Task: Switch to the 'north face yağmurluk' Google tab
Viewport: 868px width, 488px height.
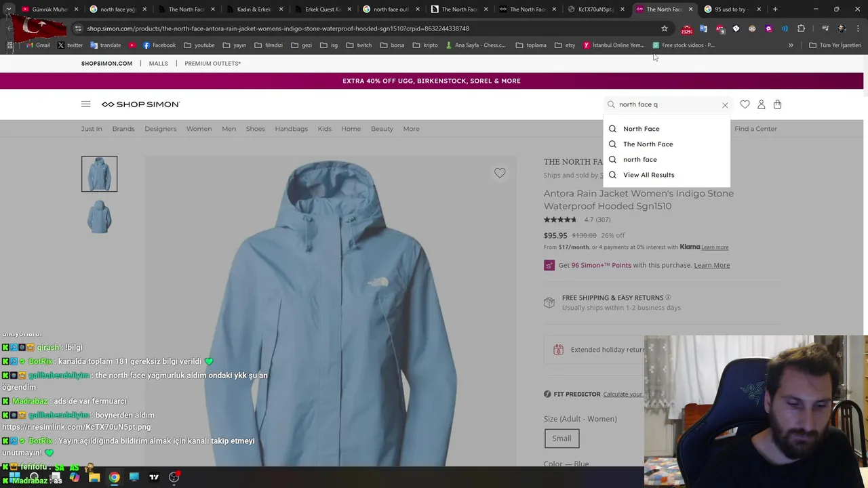Action: (118, 9)
